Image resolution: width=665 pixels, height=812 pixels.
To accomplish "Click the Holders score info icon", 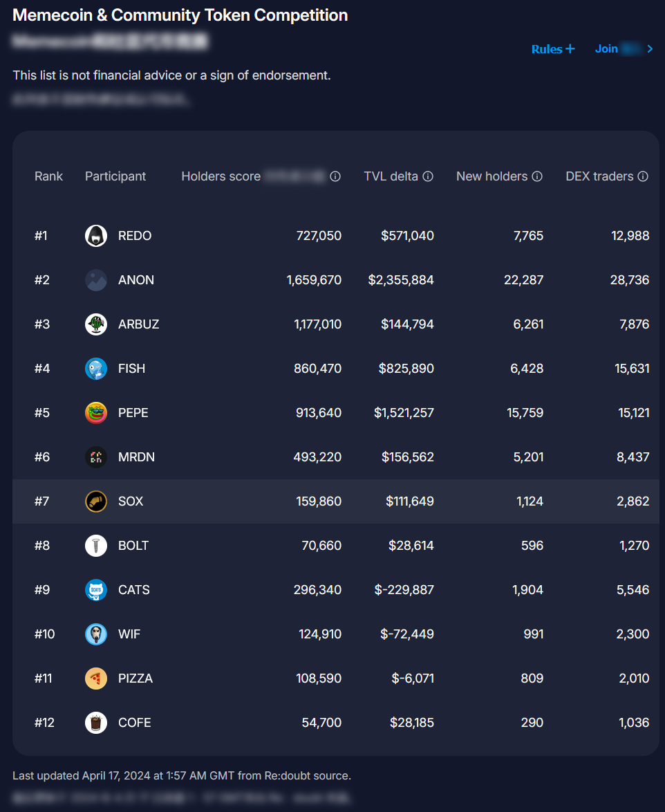I will point(335,176).
